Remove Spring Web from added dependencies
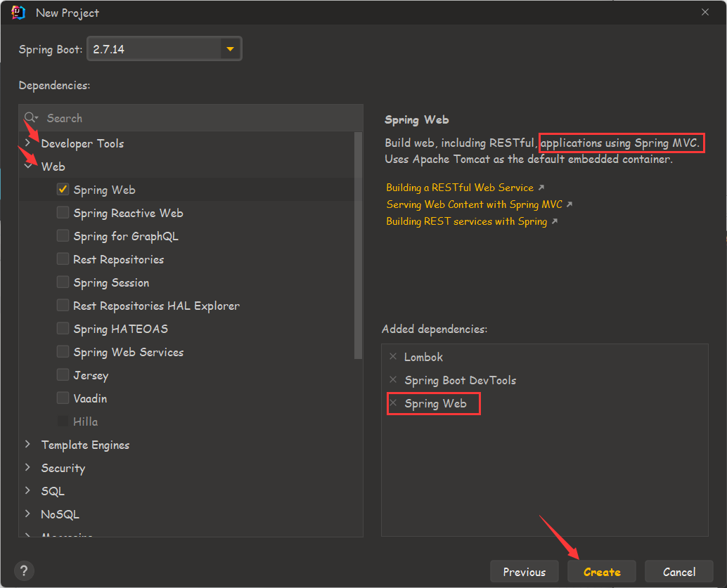Viewport: 727px width, 588px height. click(x=393, y=403)
